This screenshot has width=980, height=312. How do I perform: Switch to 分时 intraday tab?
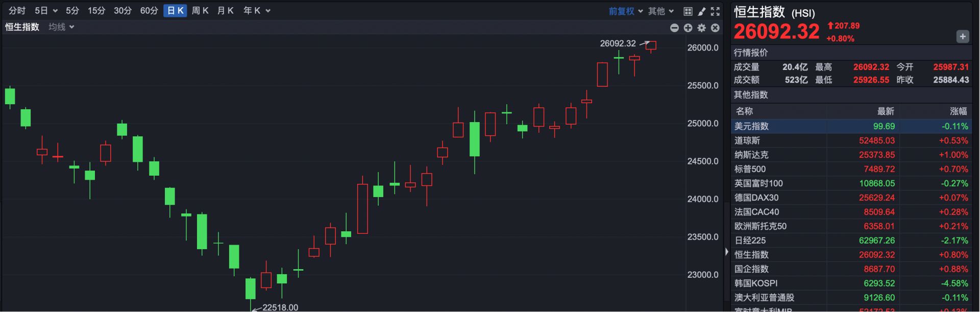17,11
